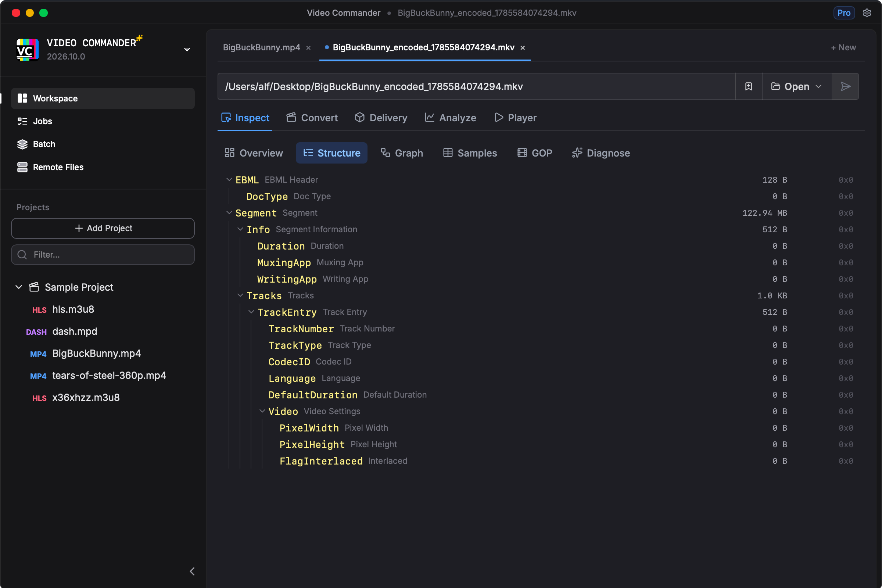Expand the Open button dropdown arrow
Image resolution: width=882 pixels, height=588 pixels.
[x=819, y=87]
